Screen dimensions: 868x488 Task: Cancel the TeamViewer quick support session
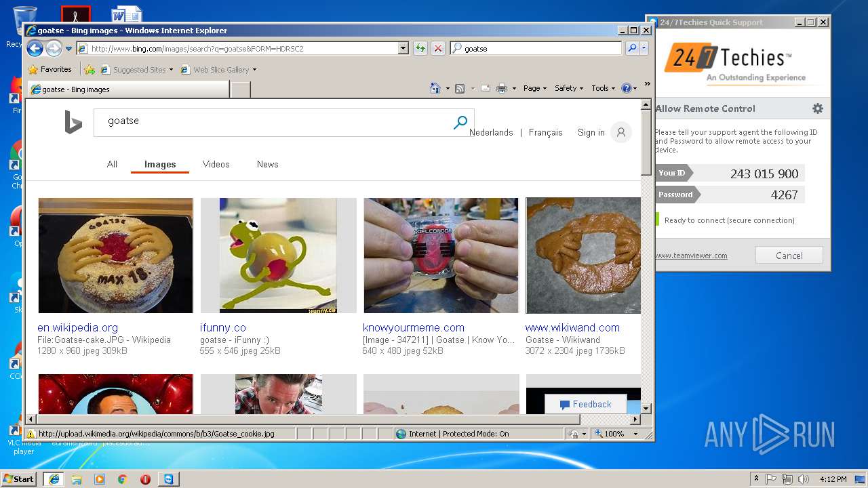click(x=789, y=256)
